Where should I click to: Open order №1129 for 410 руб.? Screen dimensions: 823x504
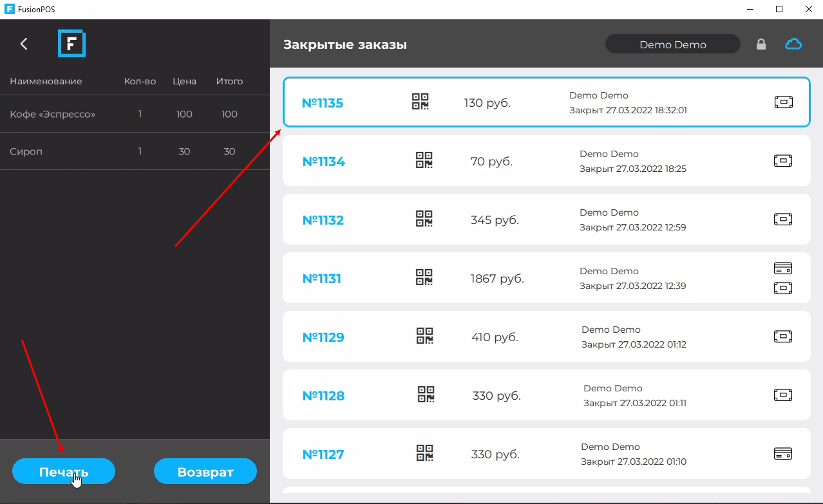[x=546, y=337]
